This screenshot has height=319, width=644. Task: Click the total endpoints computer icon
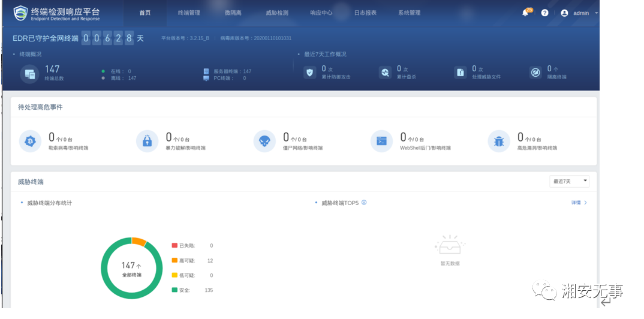coord(29,74)
